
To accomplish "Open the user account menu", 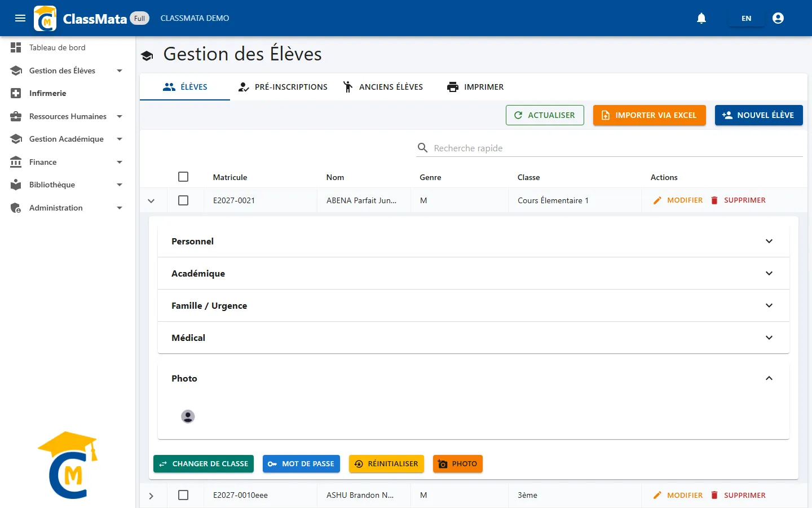I will pyautogui.click(x=778, y=18).
